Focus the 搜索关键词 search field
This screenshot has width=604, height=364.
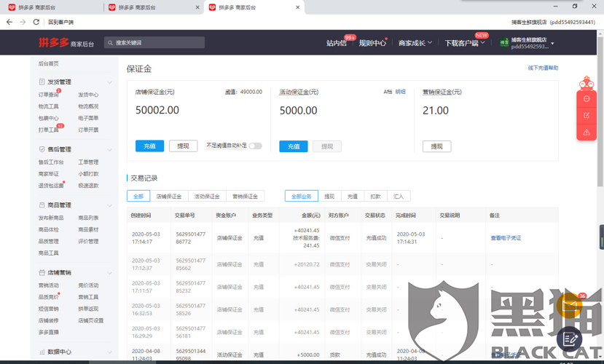pyautogui.click(x=154, y=43)
